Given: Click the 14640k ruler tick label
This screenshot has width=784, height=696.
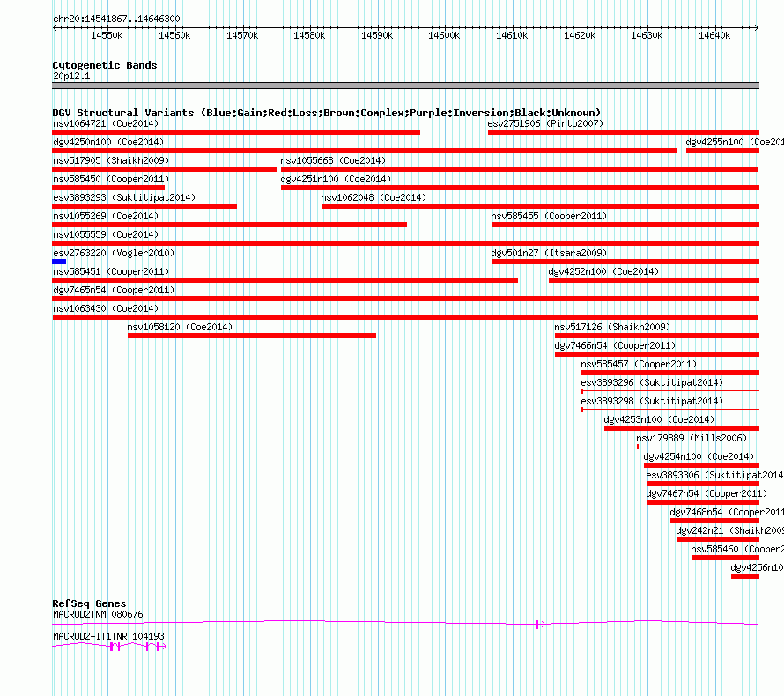Looking at the screenshot, I should click(x=714, y=35).
